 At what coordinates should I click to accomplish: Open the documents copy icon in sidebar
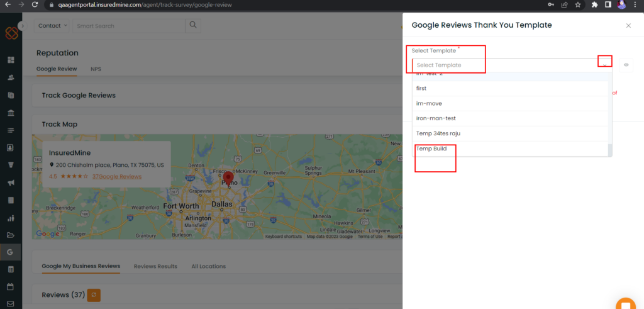11,95
